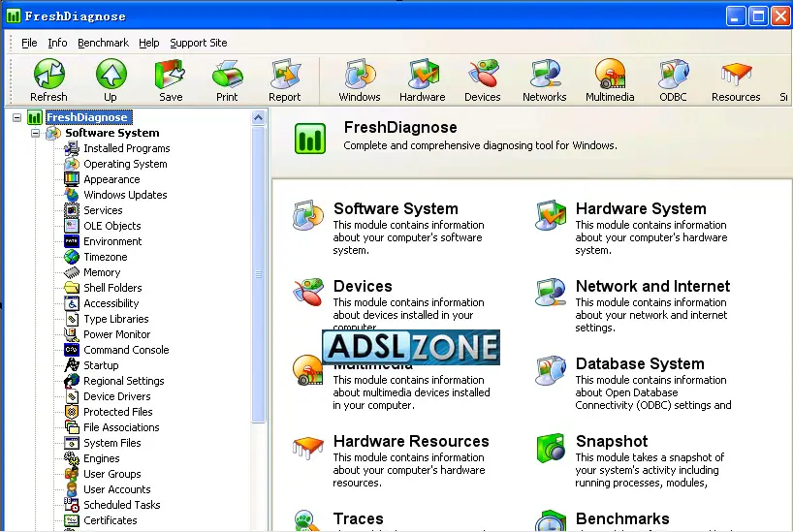Screen dimensions: 793x532
Task: Select Command Console in the tree
Action: pos(126,350)
